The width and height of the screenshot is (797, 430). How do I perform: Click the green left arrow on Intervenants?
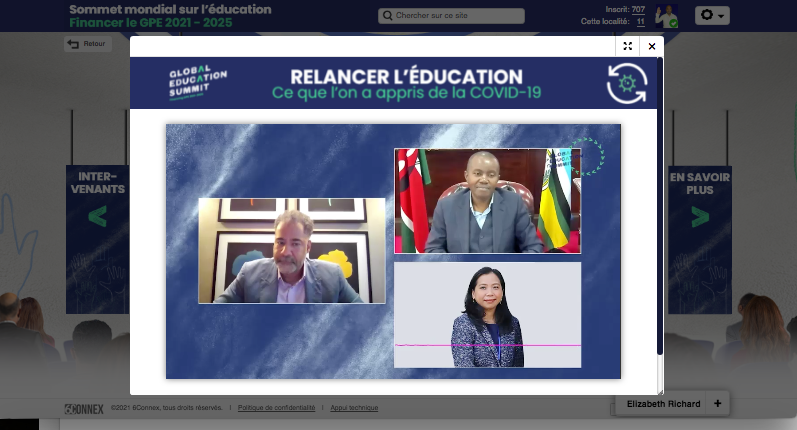[x=97, y=217]
